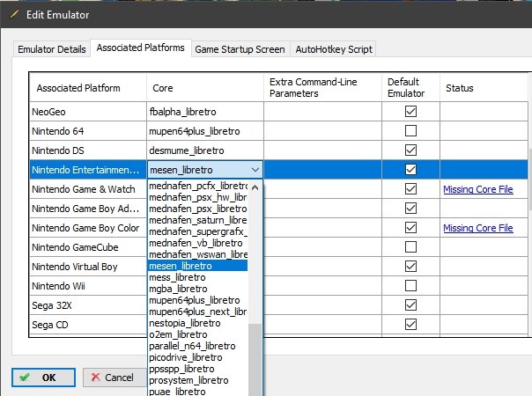Select the Nintendo GameCube platform cell
The height and width of the screenshot is (396, 532).
point(88,247)
